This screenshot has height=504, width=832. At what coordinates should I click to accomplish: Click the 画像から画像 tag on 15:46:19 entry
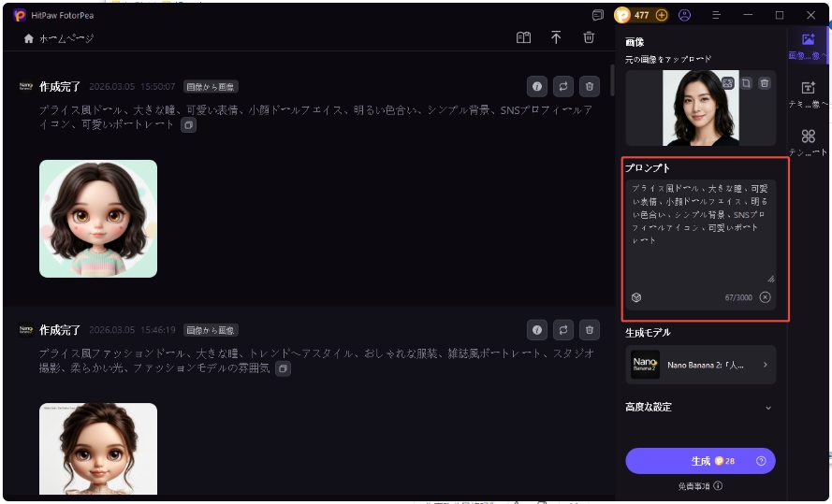(x=211, y=330)
